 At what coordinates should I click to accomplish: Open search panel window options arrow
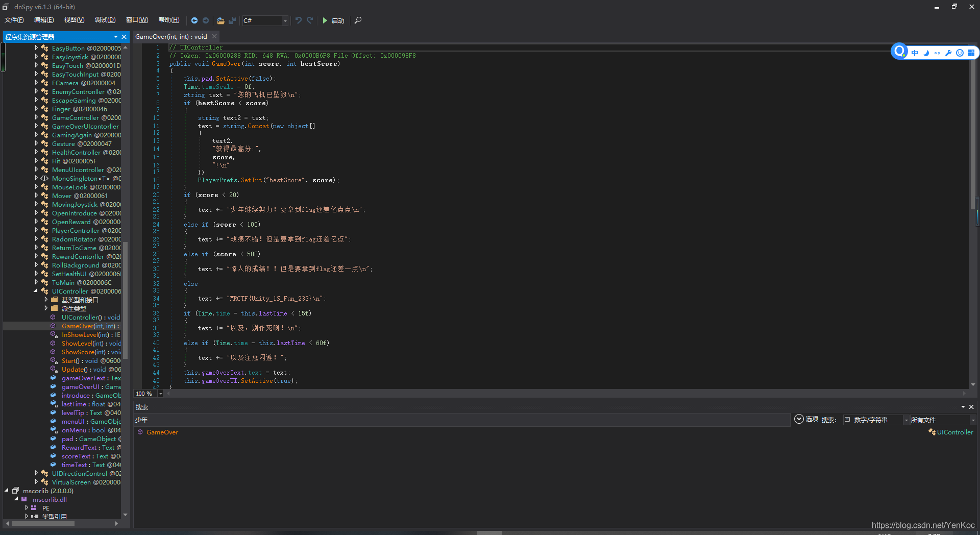tap(963, 407)
